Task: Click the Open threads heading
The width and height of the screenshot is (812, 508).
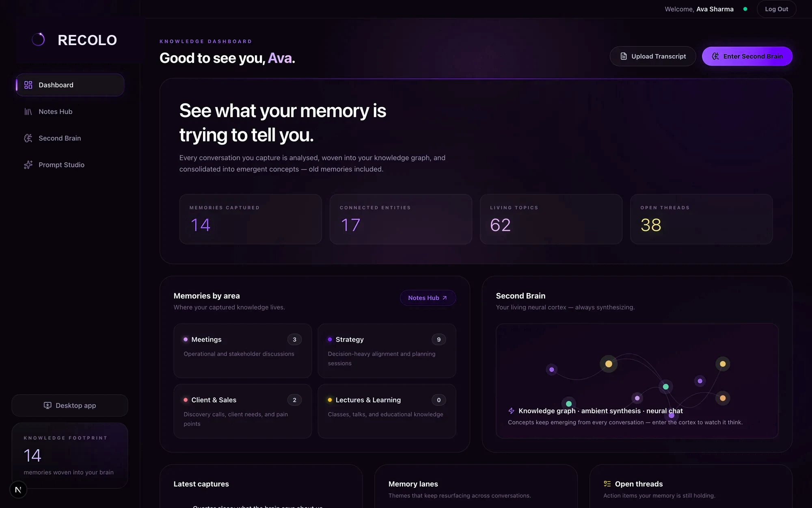Action: (639, 484)
